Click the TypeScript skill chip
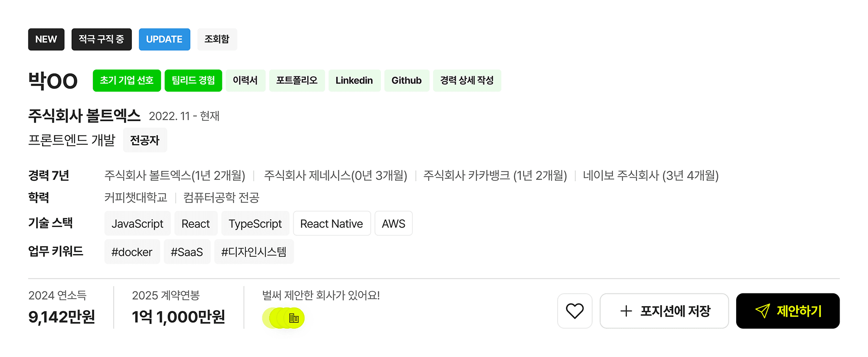The image size is (868, 357). [x=255, y=223]
